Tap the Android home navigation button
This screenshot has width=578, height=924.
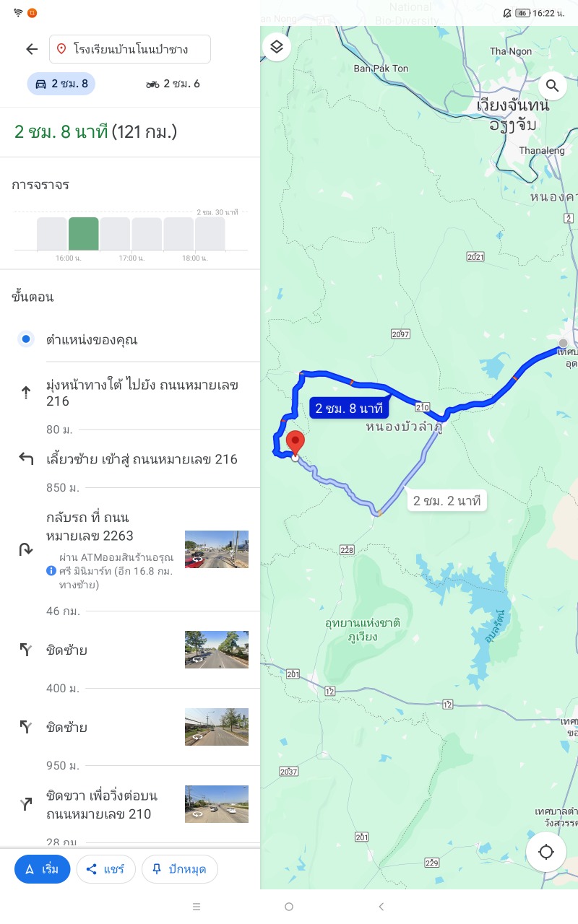tap(289, 907)
